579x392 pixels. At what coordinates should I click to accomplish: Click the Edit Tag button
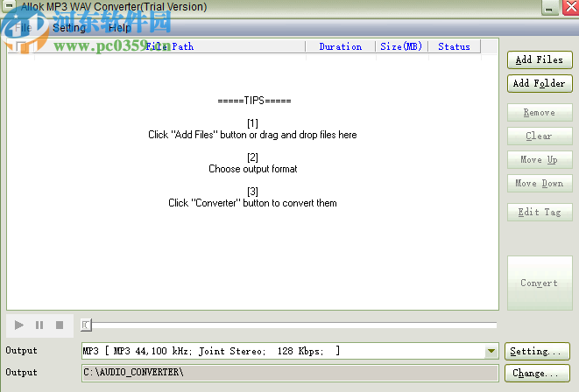(540, 212)
